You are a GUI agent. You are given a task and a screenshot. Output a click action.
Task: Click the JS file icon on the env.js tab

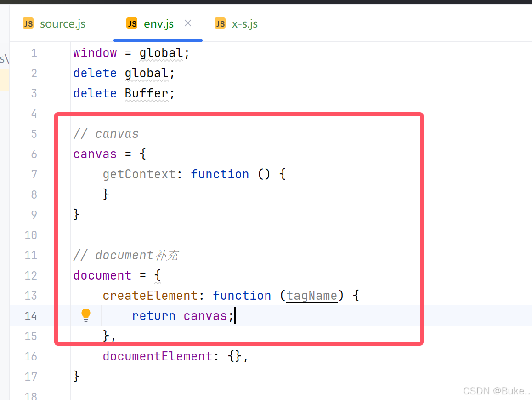click(132, 23)
